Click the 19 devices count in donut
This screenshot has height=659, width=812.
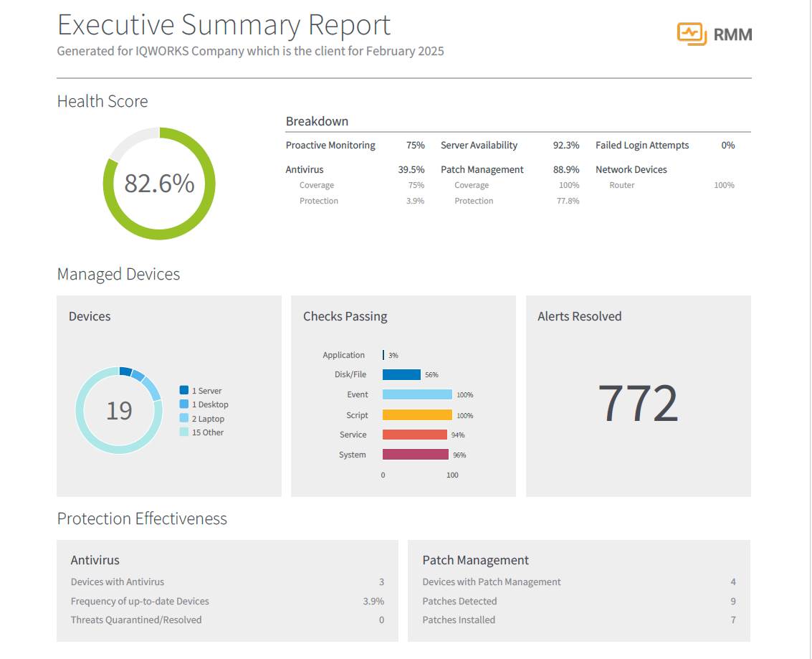point(119,410)
